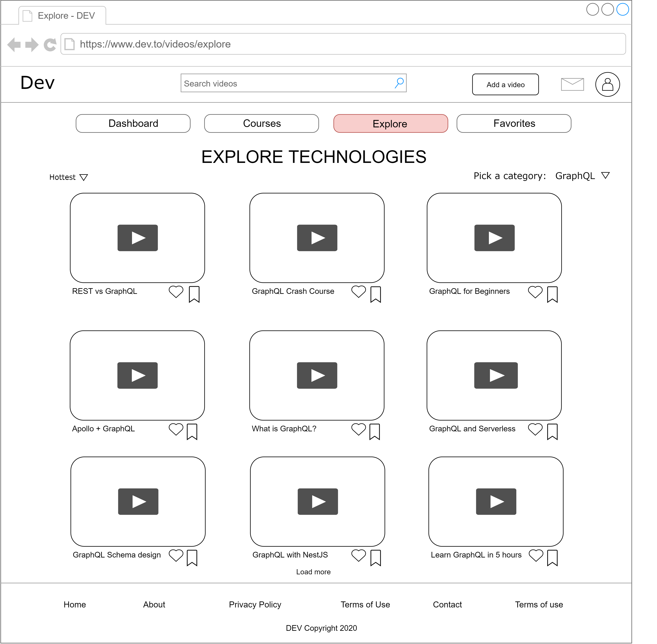The image size is (657, 644).
Task: Bookmark the GraphQL with NestJS video
Action: (x=375, y=557)
